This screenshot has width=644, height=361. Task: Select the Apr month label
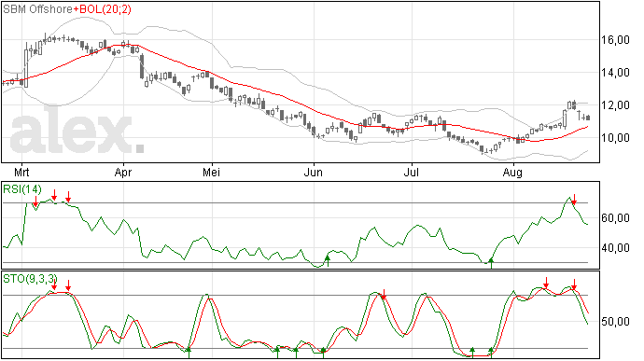[123, 172]
